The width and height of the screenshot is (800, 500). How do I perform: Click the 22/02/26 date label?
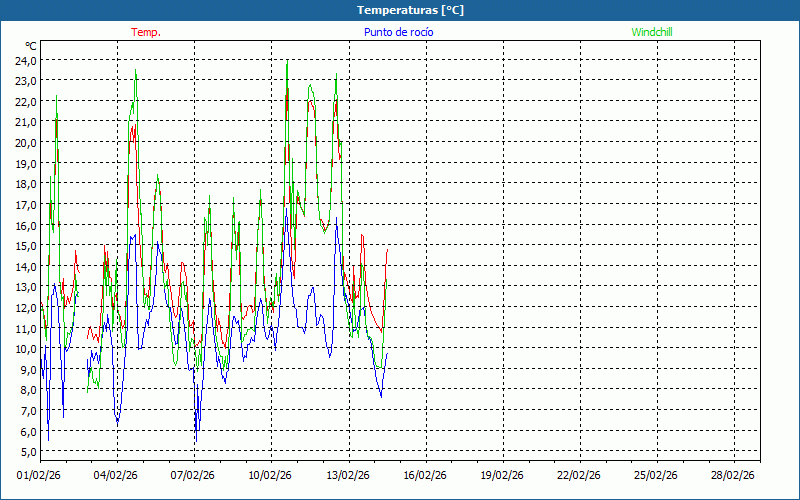click(x=579, y=476)
